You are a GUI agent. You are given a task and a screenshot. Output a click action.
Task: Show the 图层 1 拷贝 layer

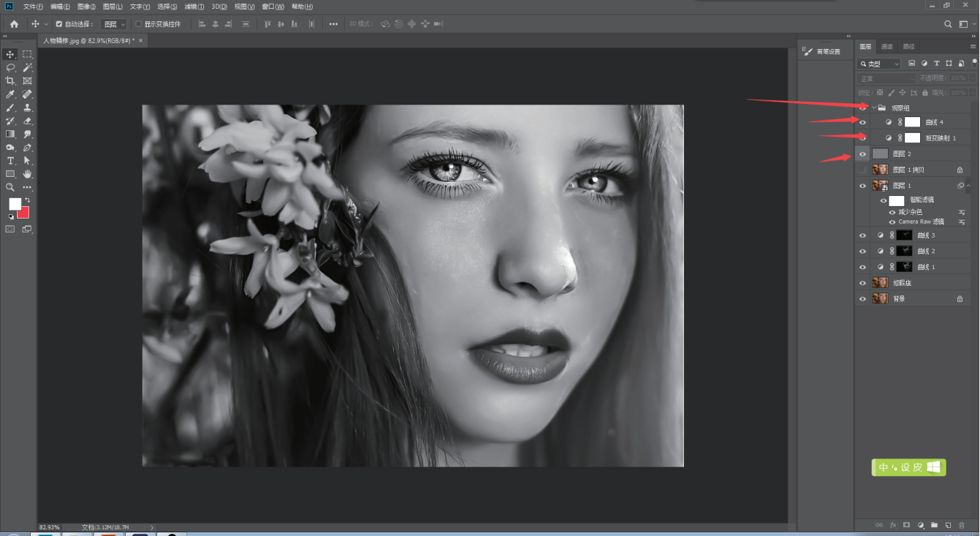click(862, 170)
